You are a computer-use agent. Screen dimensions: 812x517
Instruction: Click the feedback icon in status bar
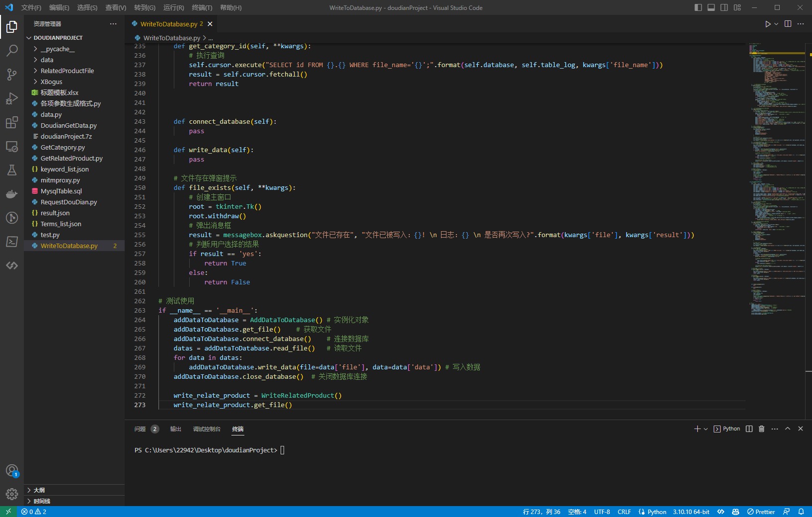[x=786, y=512]
